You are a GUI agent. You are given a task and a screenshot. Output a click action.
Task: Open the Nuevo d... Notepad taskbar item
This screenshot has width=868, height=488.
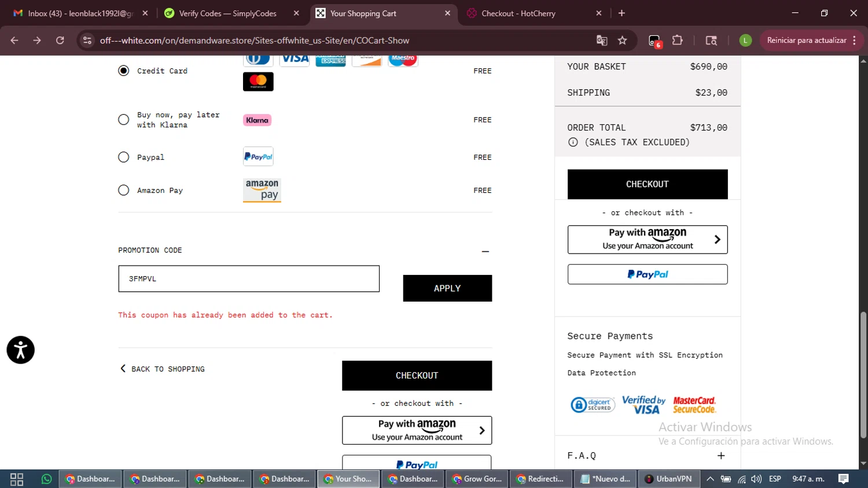click(x=605, y=479)
